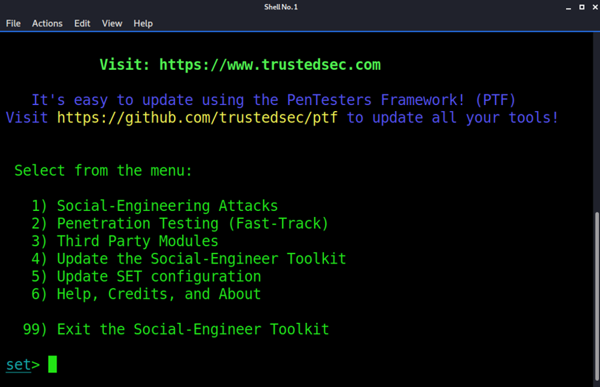Viewport: 600px width, 387px height.
Task: Click '3) Third Party Modules' line
Action: point(125,241)
